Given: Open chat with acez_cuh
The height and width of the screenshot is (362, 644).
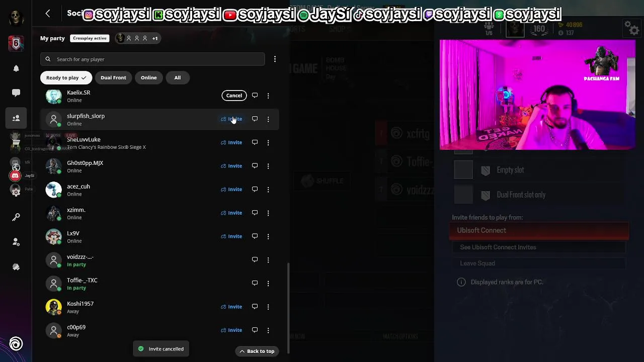Looking at the screenshot, I should [255, 190].
